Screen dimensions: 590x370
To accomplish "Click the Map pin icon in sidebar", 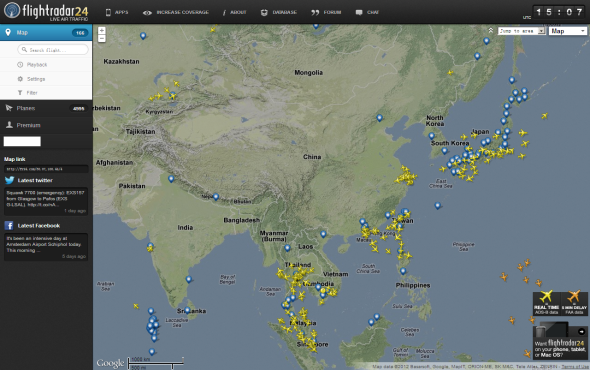I will coord(8,32).
